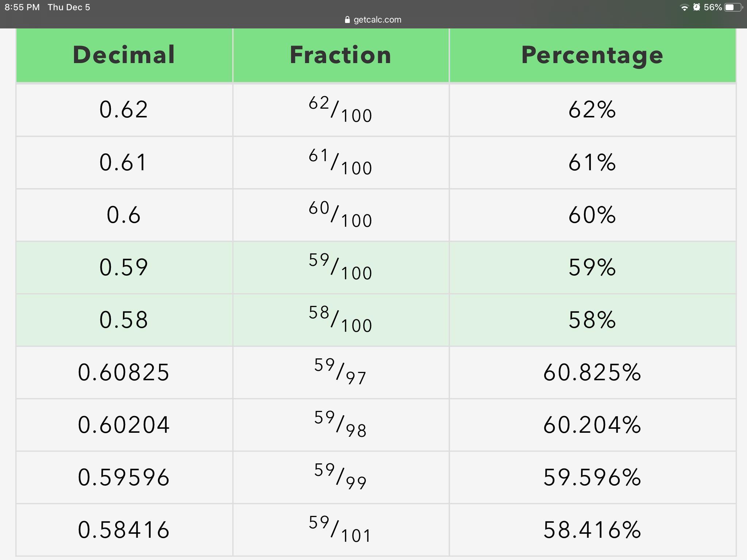Screen dimensions: 747x560
Task: Tap the 8:55 PM clock
Action: point(22,7)
